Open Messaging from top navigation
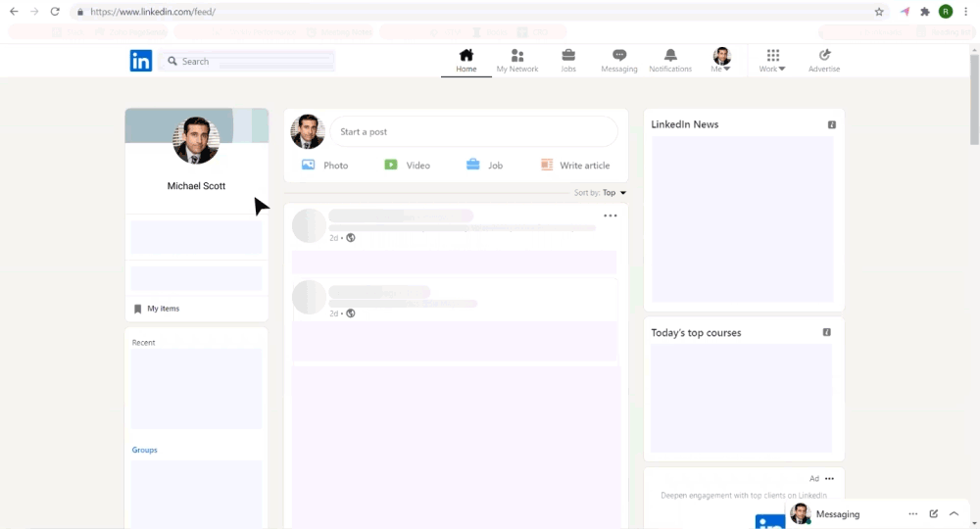This screenshot has width=980, height=529. (618, 61)
